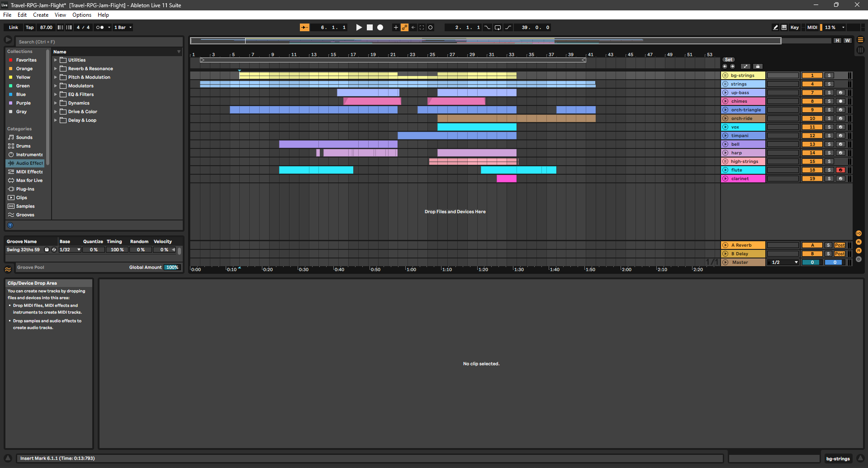Viewport: 868px width, 468px height.
Task: Open the Options menu
Action: coord(82,15)
